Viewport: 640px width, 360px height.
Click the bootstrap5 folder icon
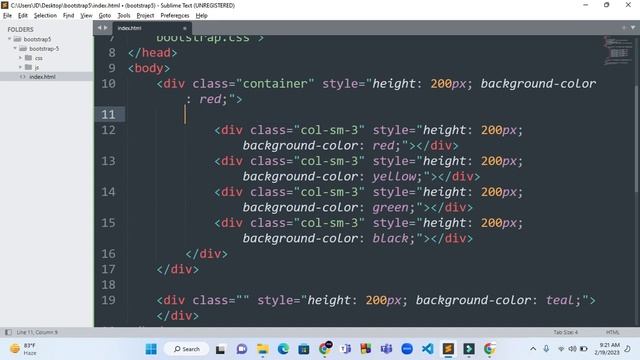[x=17, y=39]
